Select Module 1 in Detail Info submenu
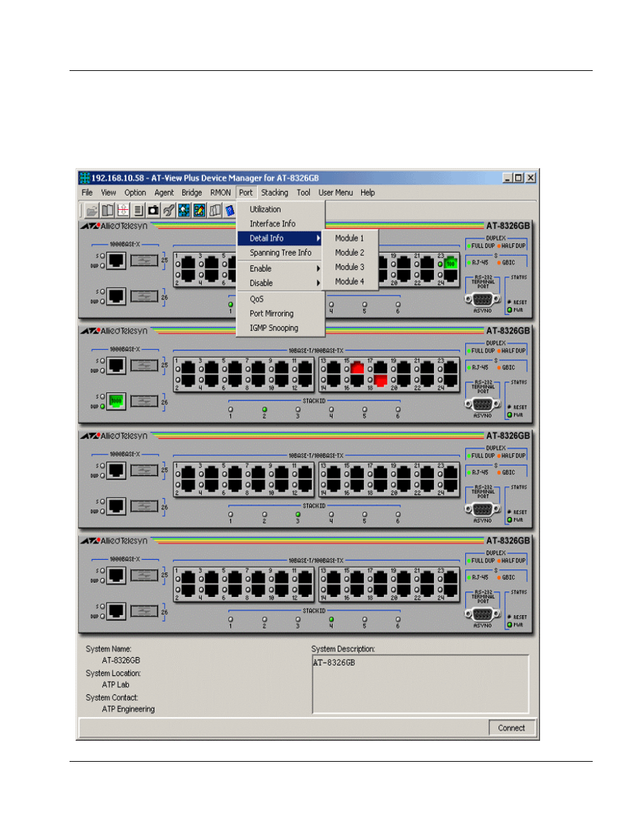This screenshot has height=834, width=644. (350, 238)
